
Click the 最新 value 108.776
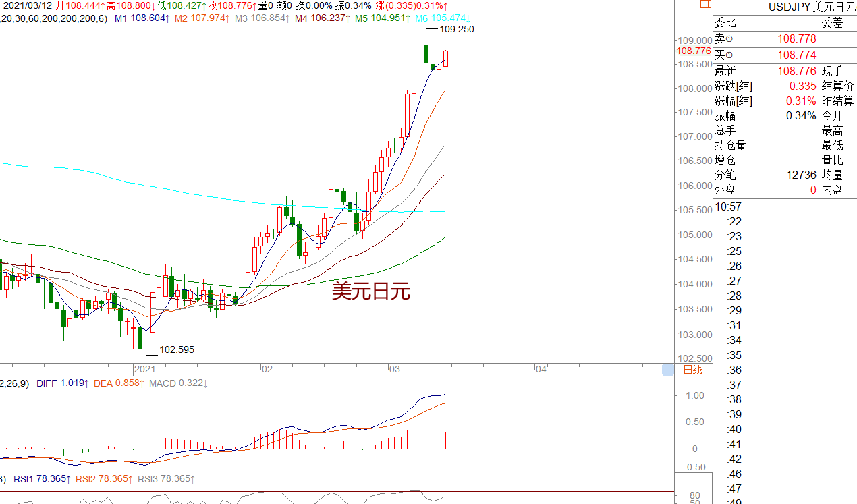(x=796, y=72)
